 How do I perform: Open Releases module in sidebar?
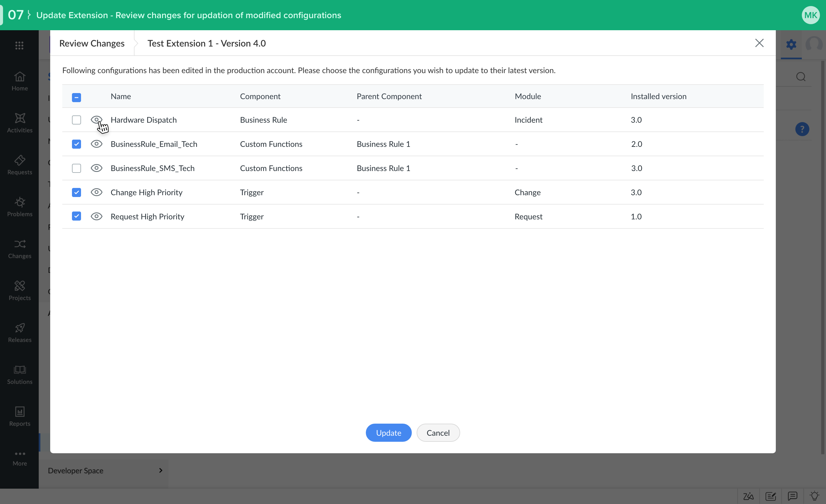pyautogui.click(x=19, y=332)
